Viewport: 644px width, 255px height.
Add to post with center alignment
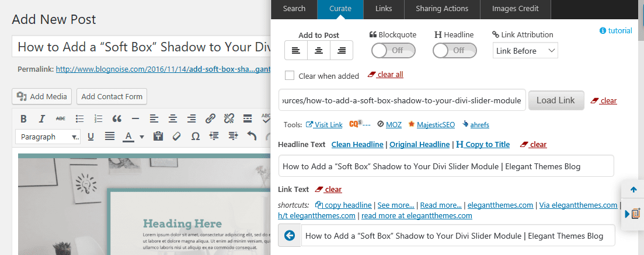pos(319,51)
